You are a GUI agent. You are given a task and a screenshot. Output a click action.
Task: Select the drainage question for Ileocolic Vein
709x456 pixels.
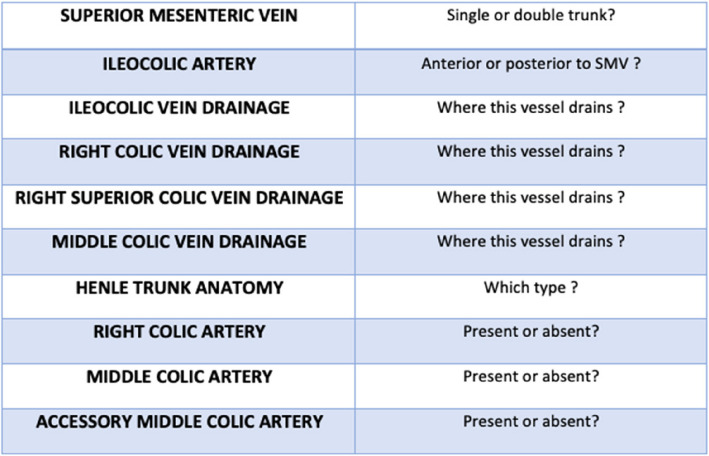click(531, 108)
